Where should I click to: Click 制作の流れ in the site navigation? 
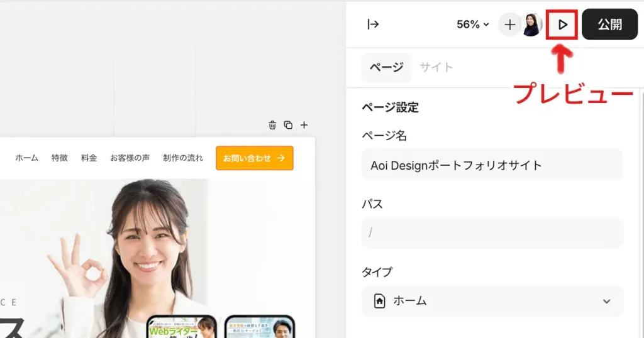tap(183, 158)
